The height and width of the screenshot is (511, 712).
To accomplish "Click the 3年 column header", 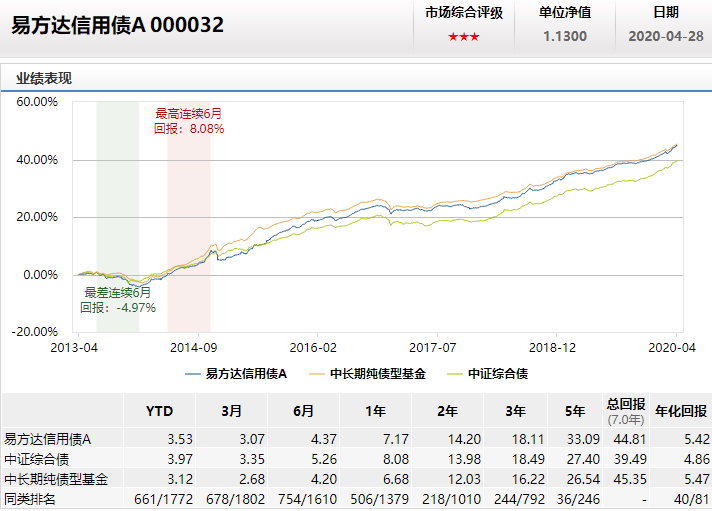I will click(516, 412).
